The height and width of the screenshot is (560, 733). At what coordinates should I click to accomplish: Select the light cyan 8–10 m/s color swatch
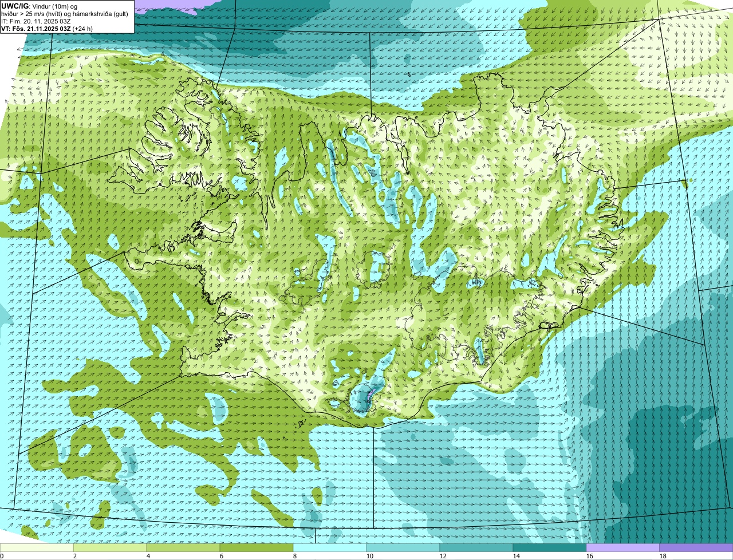coord(330,548)
